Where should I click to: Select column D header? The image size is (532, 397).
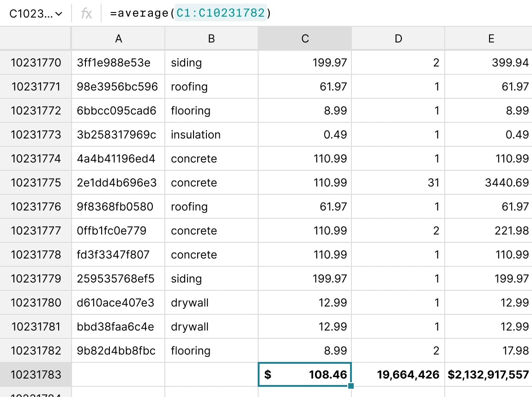(x=398, y=39)
